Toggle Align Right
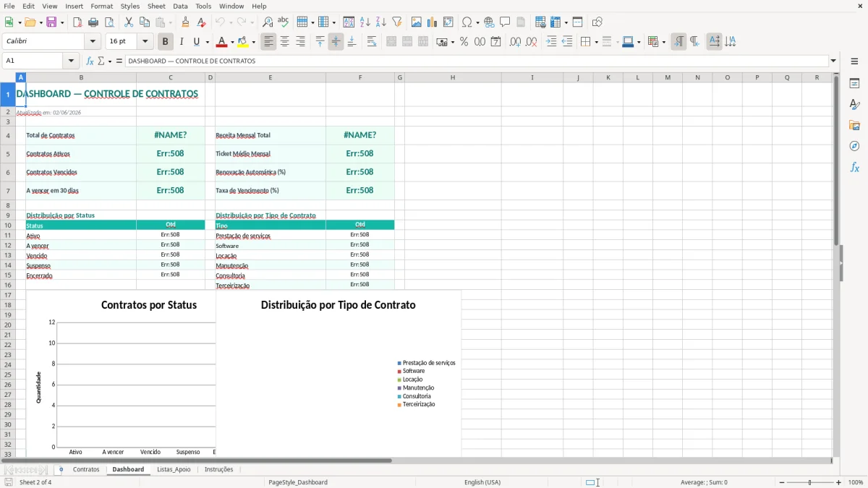 point(300,42)
